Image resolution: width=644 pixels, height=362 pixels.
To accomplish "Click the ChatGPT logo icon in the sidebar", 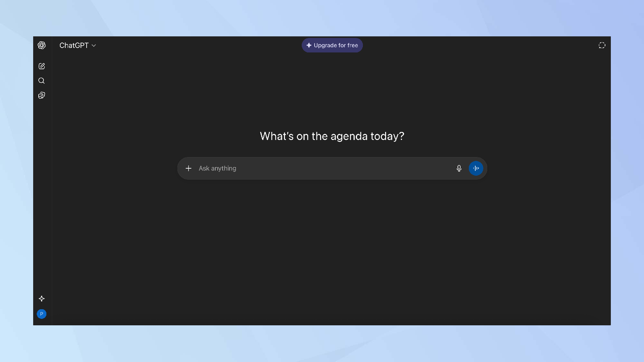I will 42,45.
